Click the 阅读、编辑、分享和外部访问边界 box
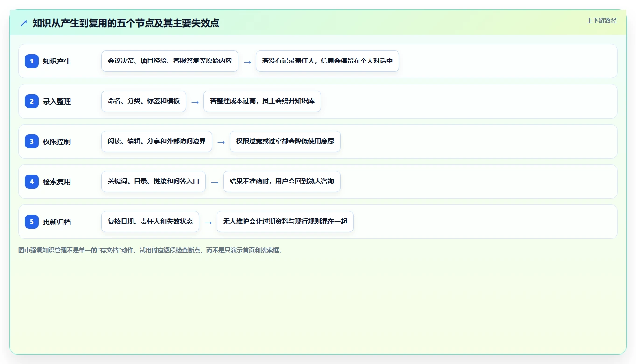 tap(157, 141)
